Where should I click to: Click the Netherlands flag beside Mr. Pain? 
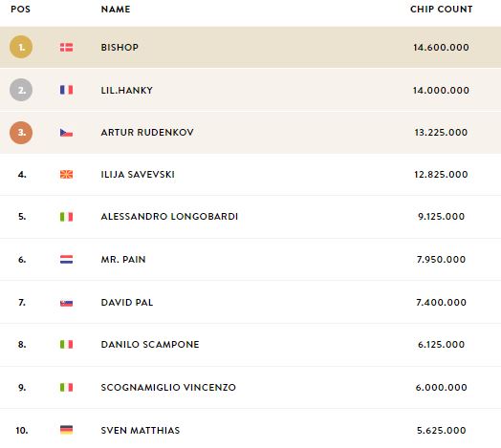tap(67, 259)
